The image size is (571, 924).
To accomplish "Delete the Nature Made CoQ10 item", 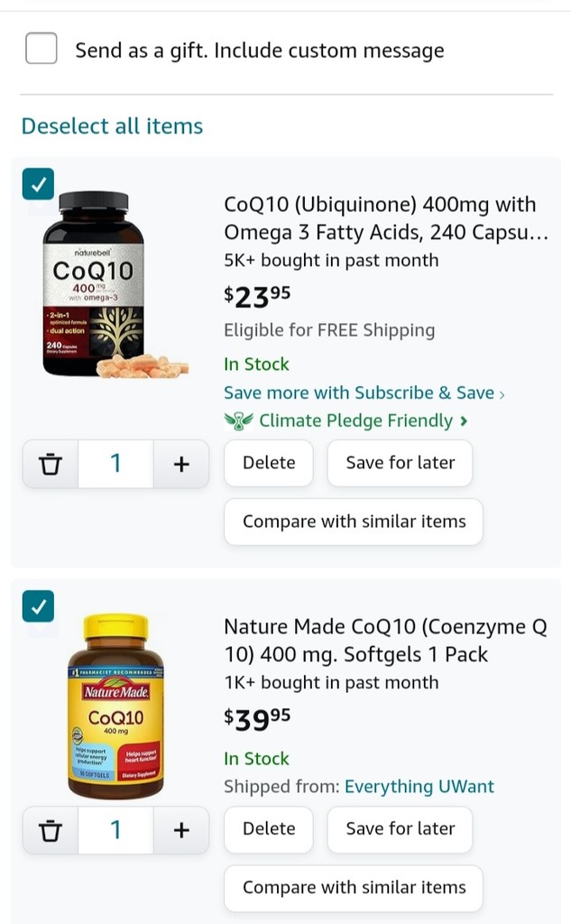I will click(x=269, y=829).
